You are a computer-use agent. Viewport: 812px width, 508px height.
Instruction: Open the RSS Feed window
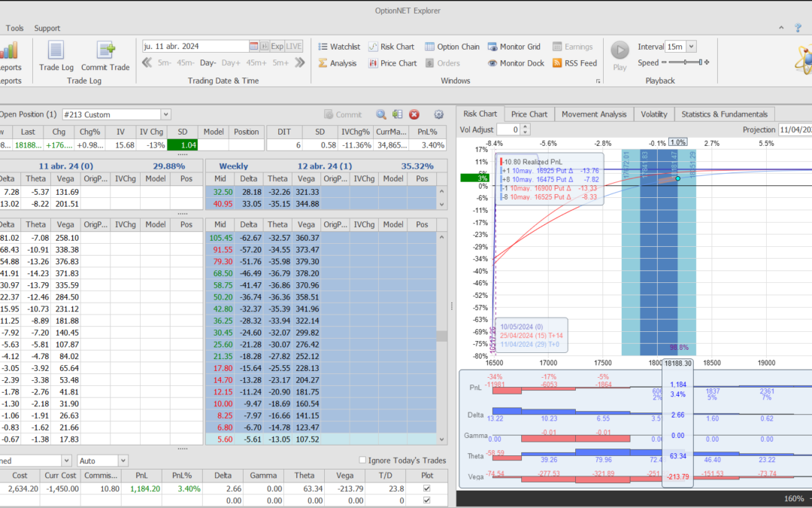(574, 63)
